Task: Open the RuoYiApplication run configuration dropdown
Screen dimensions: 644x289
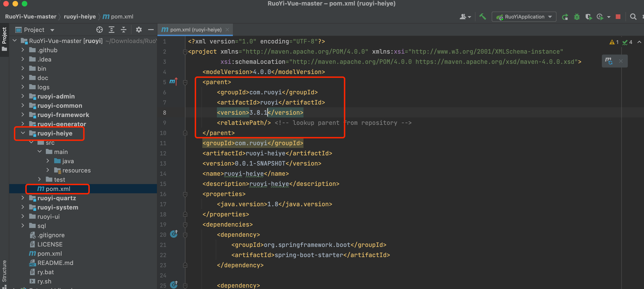Action: tap(524, 17)
